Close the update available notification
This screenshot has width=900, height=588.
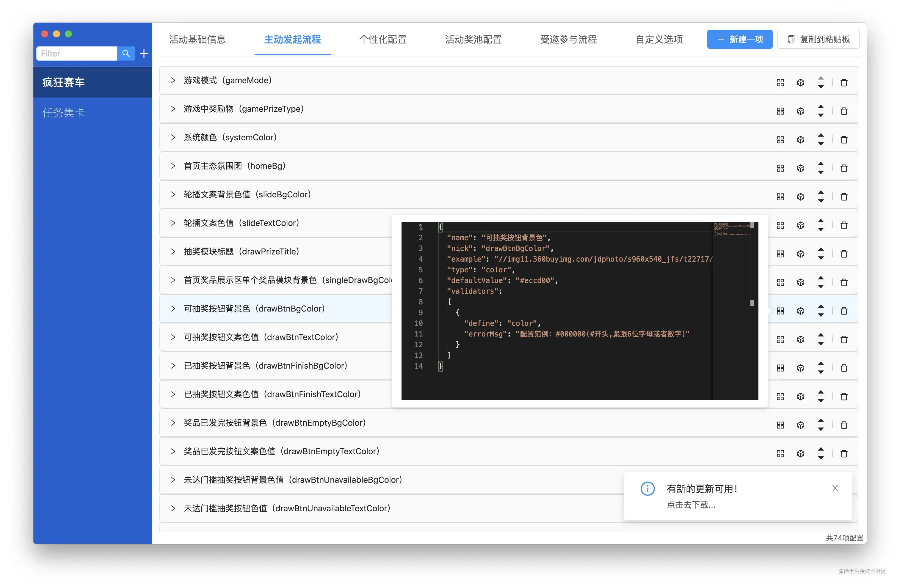[835, 488]
